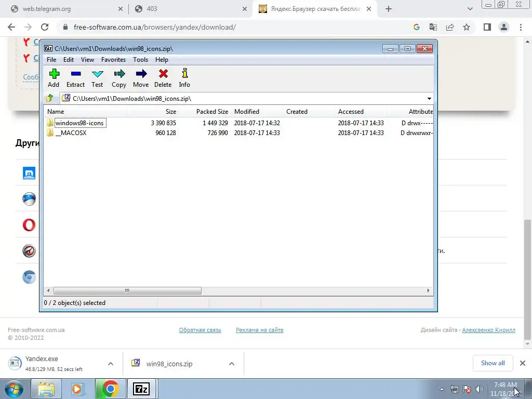Switch to the 403 tab

(190, 9)
